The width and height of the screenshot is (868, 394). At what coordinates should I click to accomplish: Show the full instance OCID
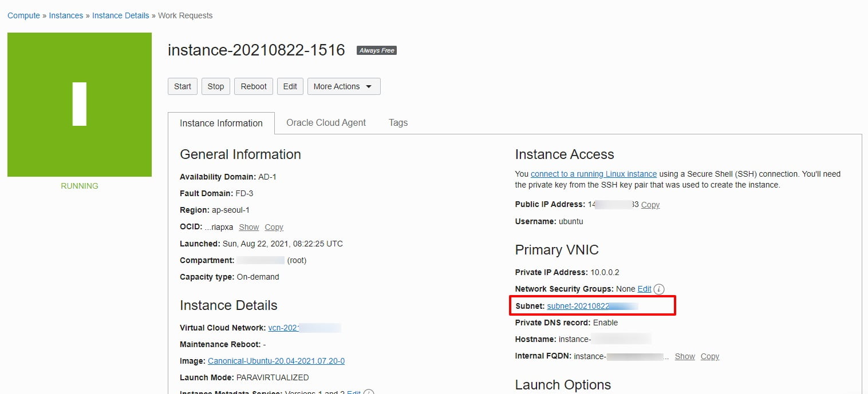[248, 227]
